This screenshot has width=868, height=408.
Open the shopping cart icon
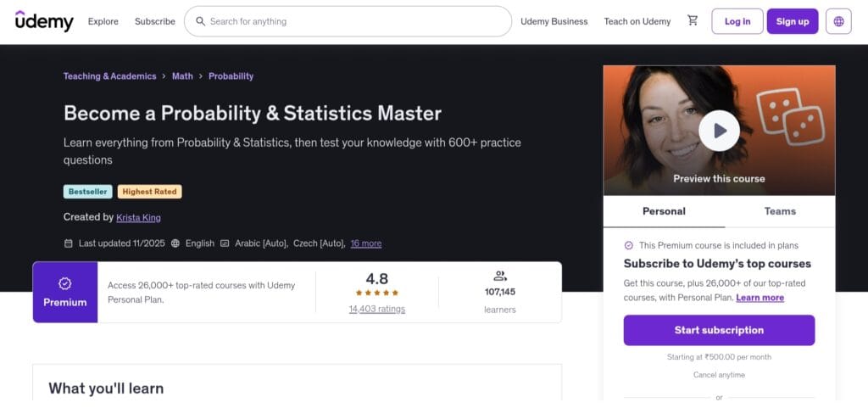693,20
